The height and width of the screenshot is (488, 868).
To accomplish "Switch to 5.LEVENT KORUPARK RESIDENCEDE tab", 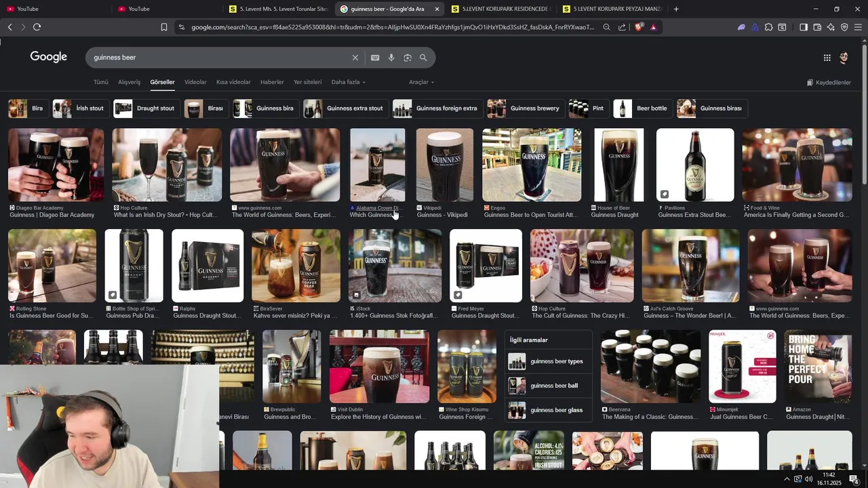I will [x=500, y=9].
